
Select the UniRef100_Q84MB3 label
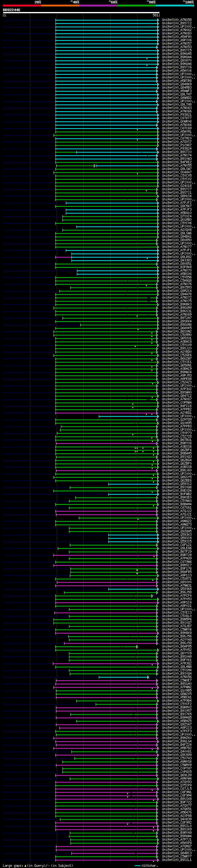click(x=177, y=88)
